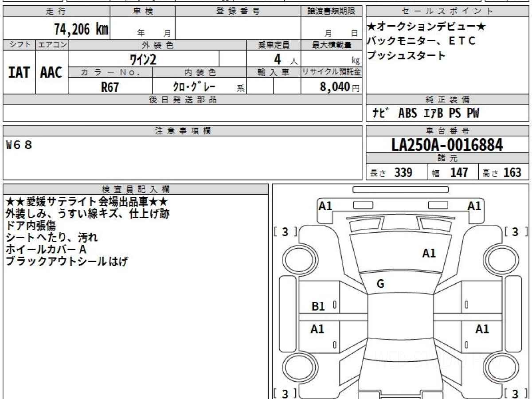Click the プッシュスタート sales point

pyautogui.click(x=406, y=55)
